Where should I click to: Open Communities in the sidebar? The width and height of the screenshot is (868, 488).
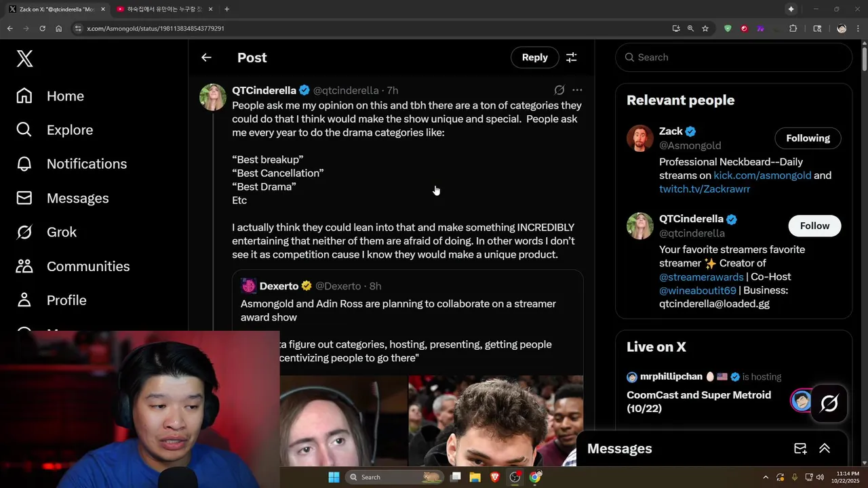[x=73, y=266]
